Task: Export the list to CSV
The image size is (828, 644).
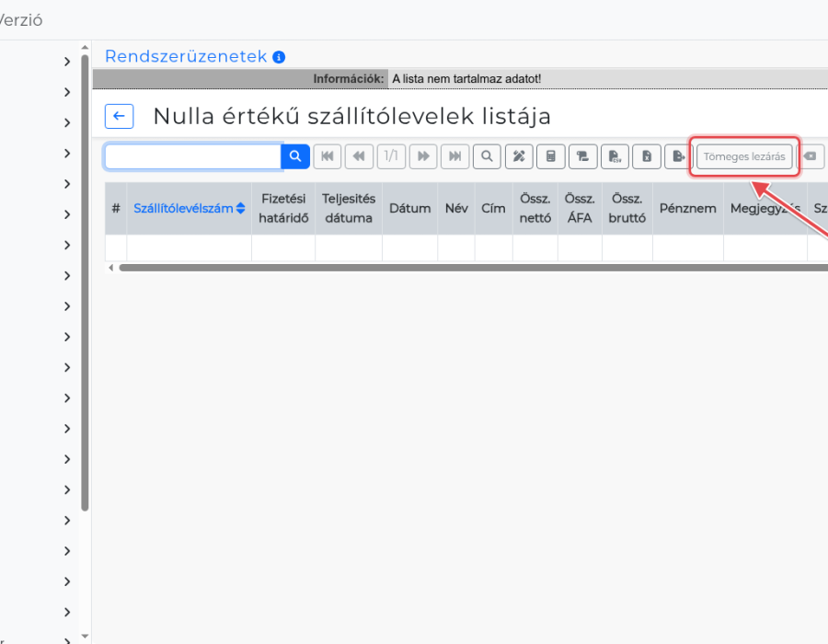Action: (x=615, y=156)
